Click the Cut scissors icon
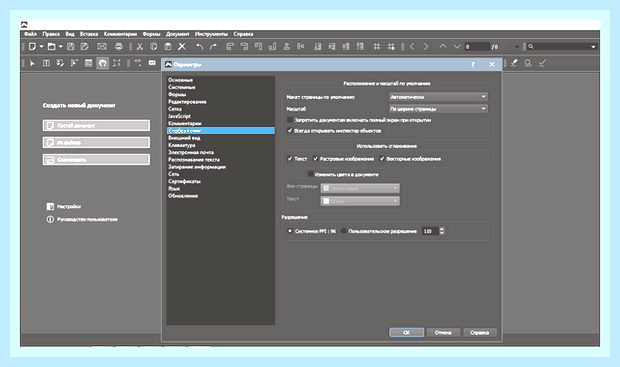The height and width of the screenshot is (367, 620). [140, 47]
